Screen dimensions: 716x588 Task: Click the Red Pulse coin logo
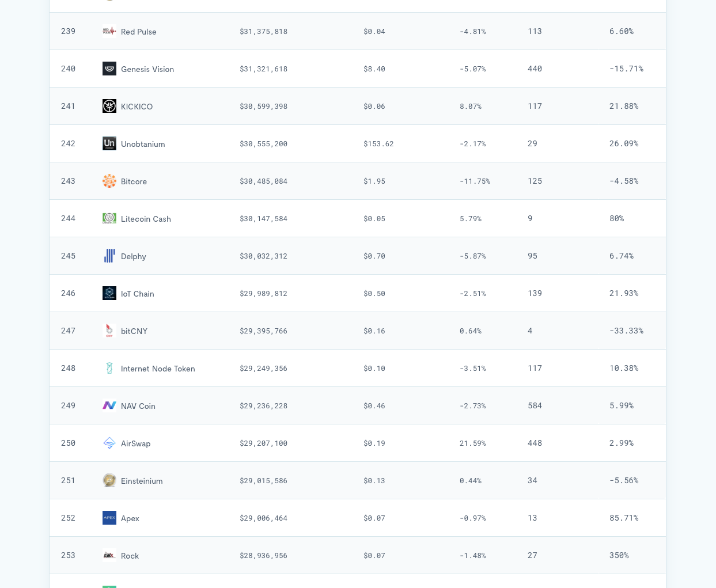tap(109, 31)
